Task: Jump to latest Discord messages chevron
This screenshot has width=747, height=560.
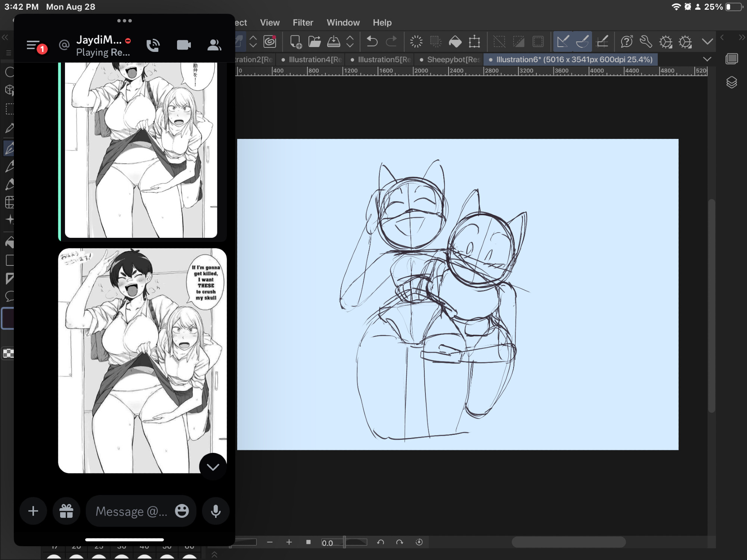Action: (x=213, y=467)
